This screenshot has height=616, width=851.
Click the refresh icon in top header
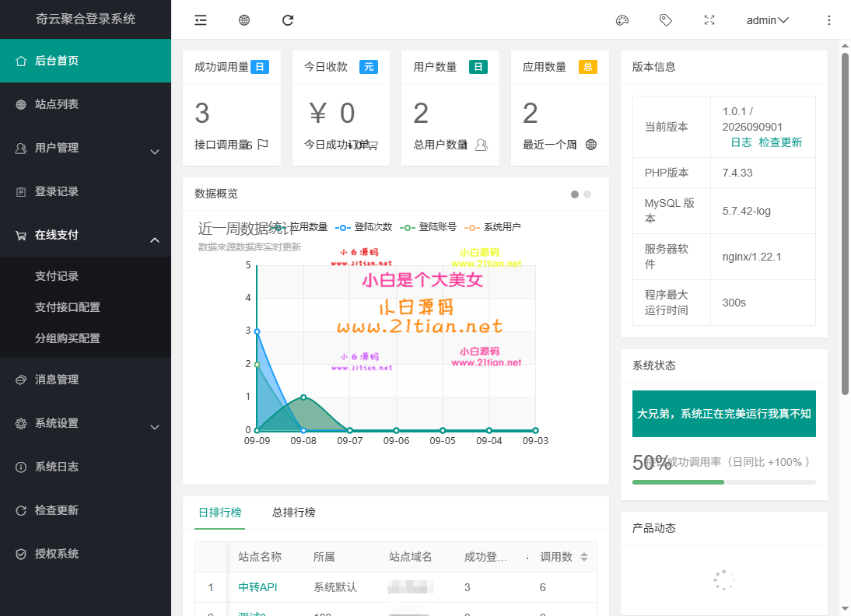[x=288, y=21]
